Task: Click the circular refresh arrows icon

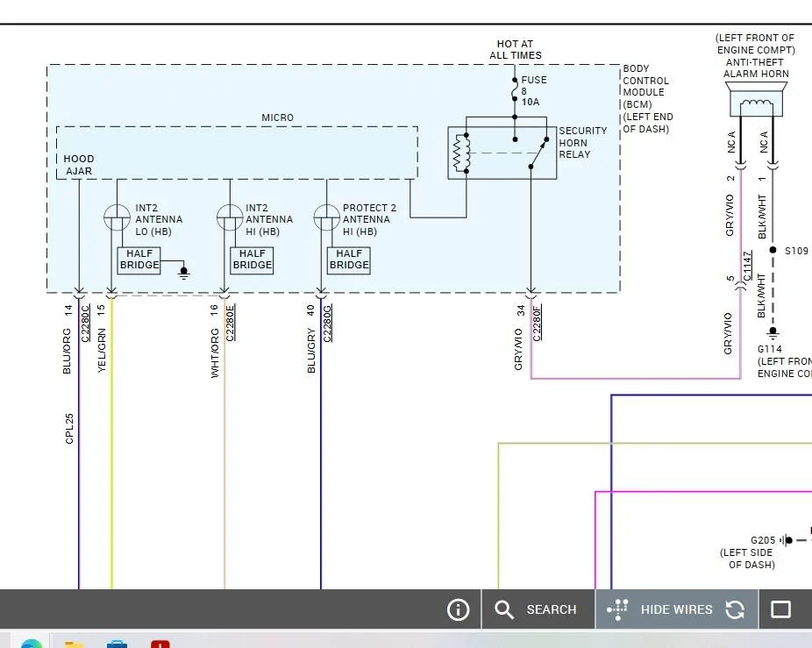Action: 735,609
